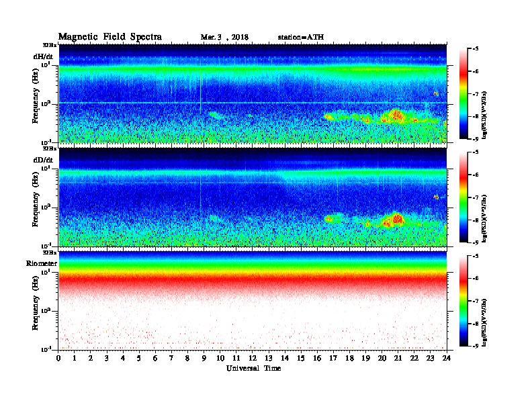Click the Riometer spectrogram plot area
532x411 pixels.
point(253,300)
